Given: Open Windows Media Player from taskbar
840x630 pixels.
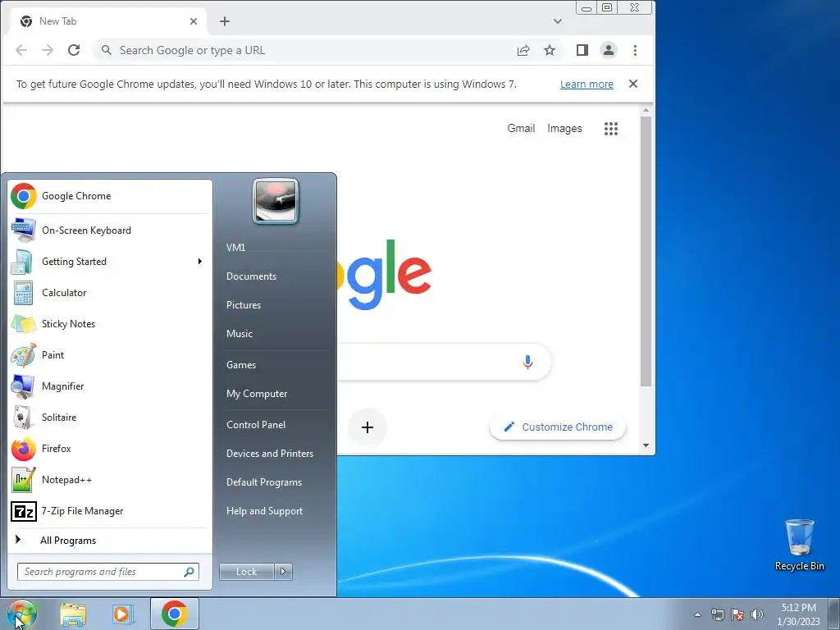Looking at the screenshot, I should pyautogui.click(x=123, y=614).
